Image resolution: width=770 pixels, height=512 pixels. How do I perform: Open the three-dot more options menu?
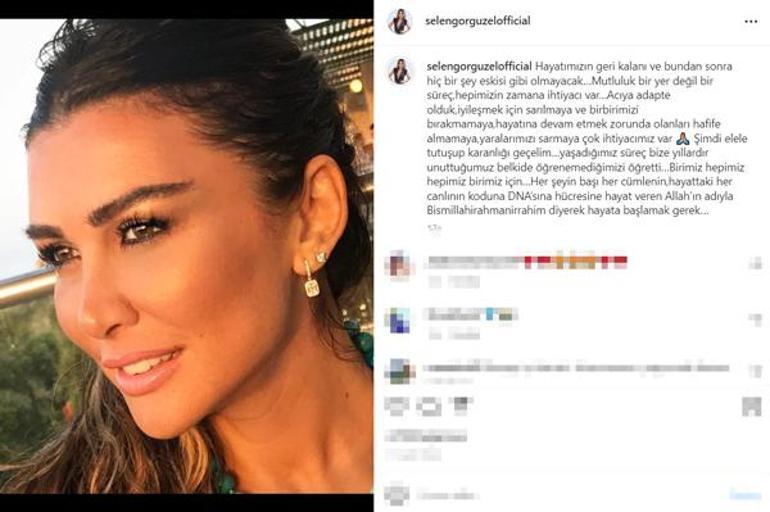[750, 22]
